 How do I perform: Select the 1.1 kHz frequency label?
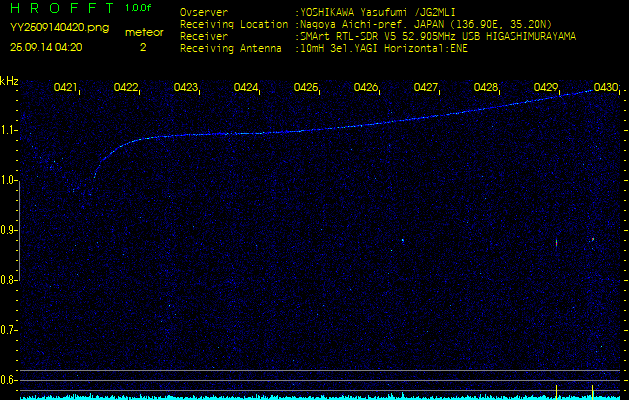coord(9,130)
